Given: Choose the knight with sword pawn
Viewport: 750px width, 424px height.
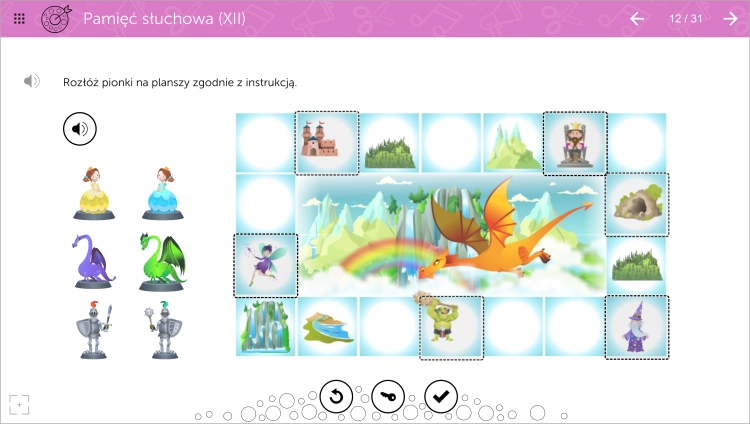Looking at the screenshot, I should click(x=94, y=330).
